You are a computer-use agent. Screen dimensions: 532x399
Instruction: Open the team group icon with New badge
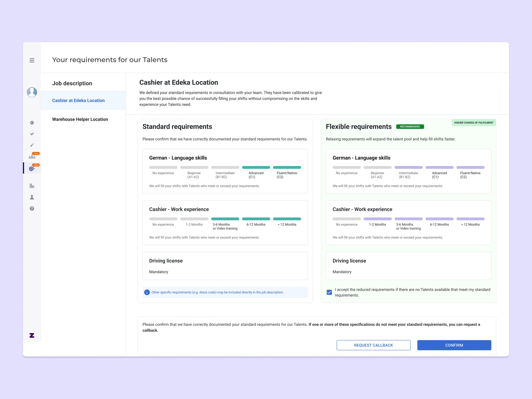click(x=32, y=156)
